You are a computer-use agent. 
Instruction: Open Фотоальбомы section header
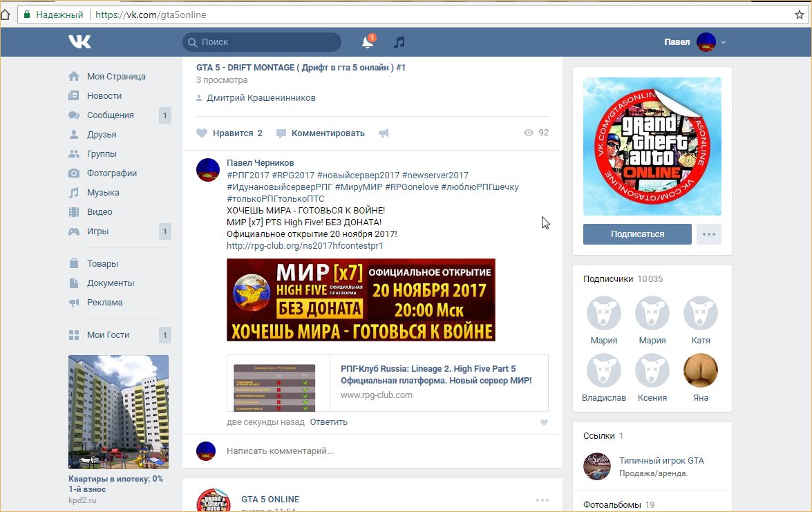point(612,505)
